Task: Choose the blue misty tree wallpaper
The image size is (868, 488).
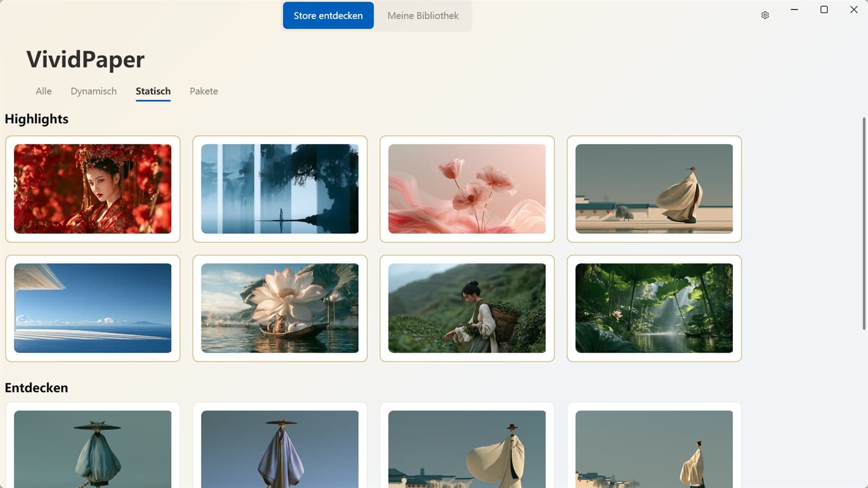Action: tap(280, 189)
